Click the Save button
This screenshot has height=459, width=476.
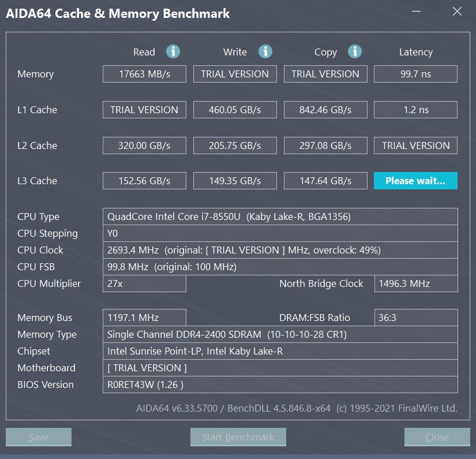[39, 437]
